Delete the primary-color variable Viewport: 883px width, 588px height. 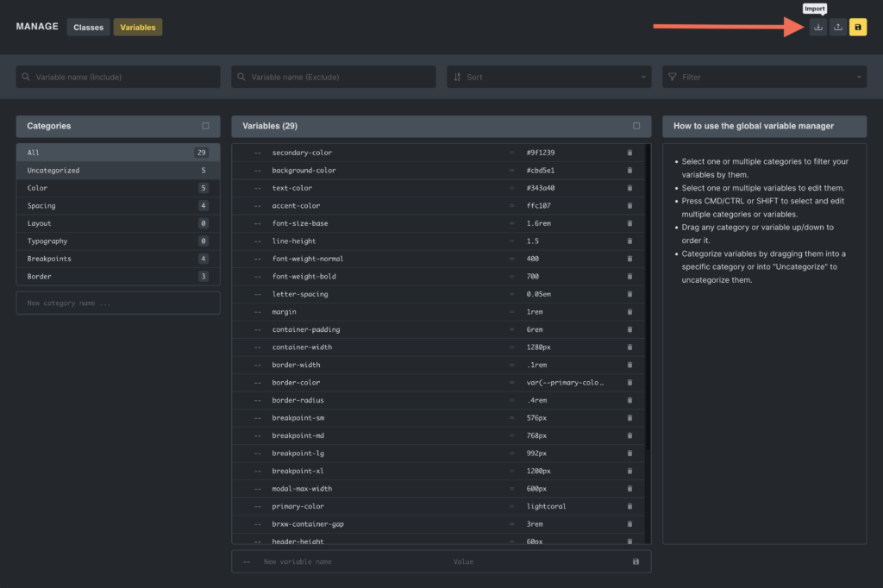(629, 506)
